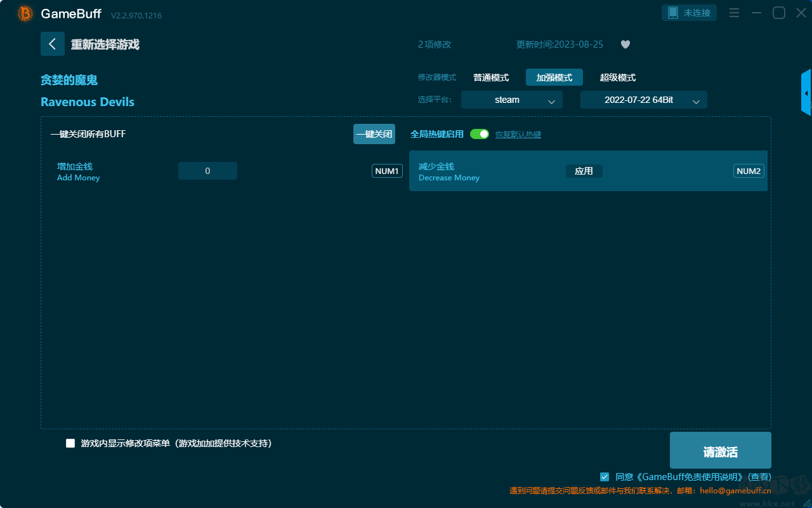
Task: Click the heart favorite icon
Action: coord(625,44)
